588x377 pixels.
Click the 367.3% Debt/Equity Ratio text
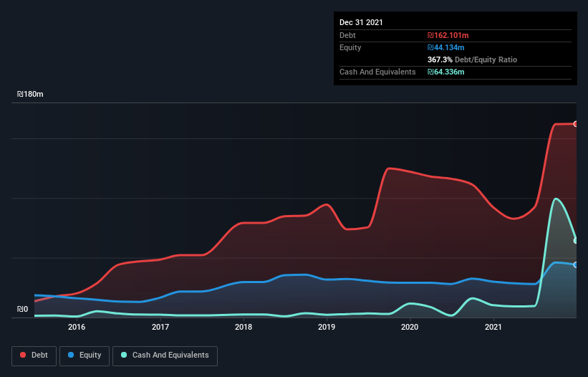coord(472,59)
